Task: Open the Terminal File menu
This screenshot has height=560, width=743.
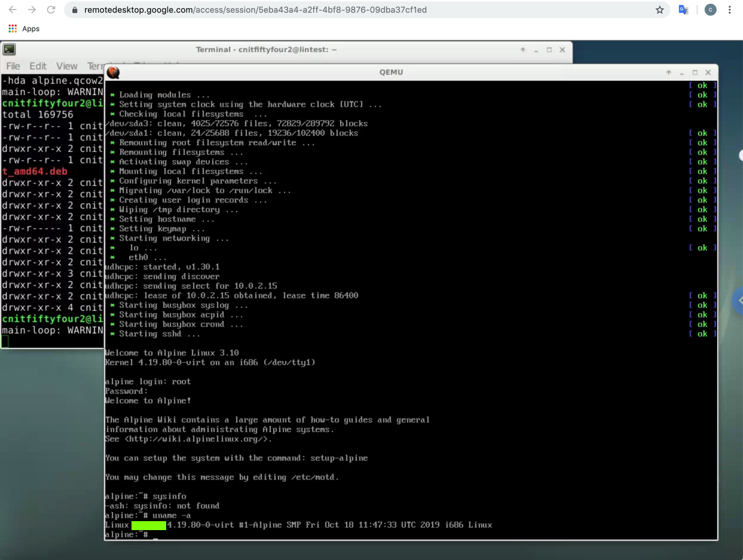Action: (13, 66)
